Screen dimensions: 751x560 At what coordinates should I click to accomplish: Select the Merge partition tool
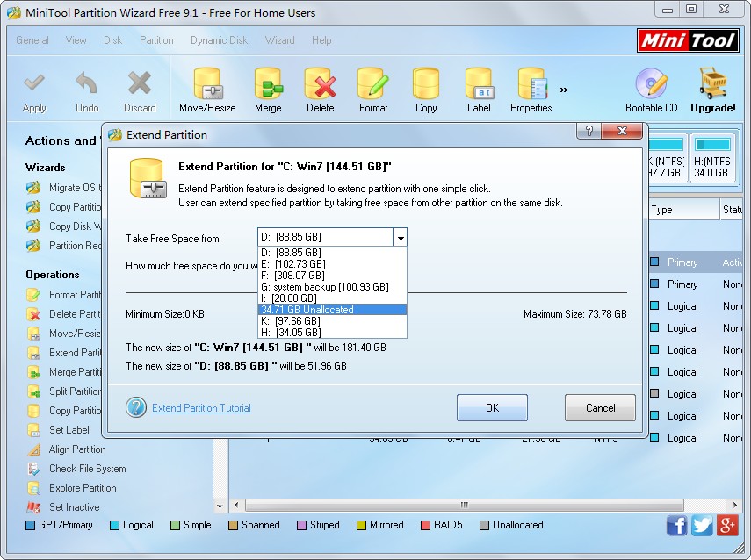tap(268, 90)
